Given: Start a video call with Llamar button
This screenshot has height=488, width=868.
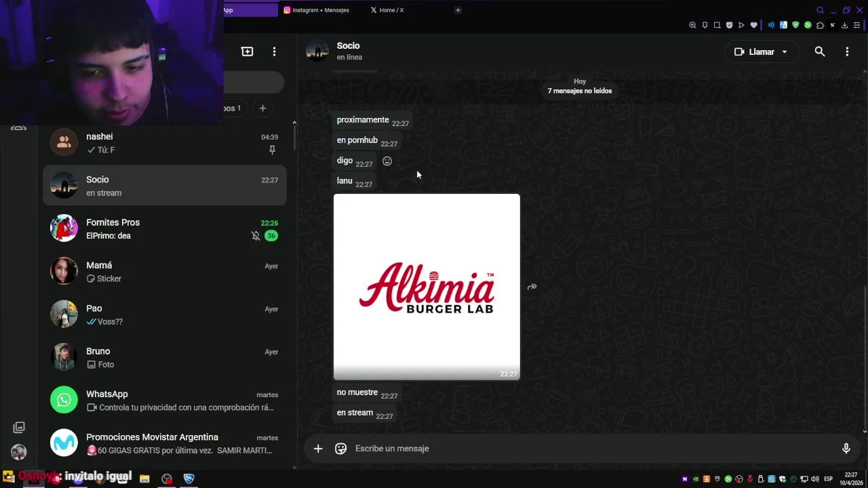Looking at the screenshot, I should click(754, 52).
